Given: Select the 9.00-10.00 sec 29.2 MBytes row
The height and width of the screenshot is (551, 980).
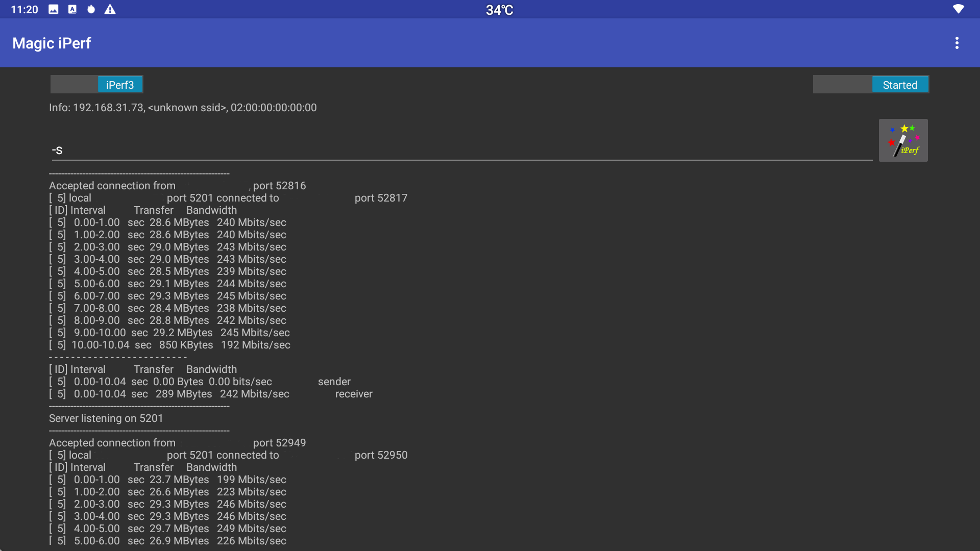Looking at the screenshot, I should click(169, 333).
